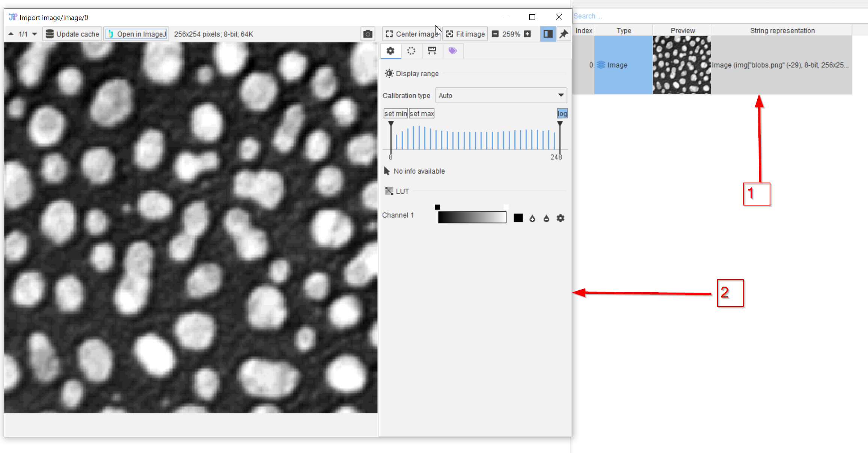This screenshot has width=868, height=453.
Task: Click the up arrow beside 1/1
Action: coord(11,34)
